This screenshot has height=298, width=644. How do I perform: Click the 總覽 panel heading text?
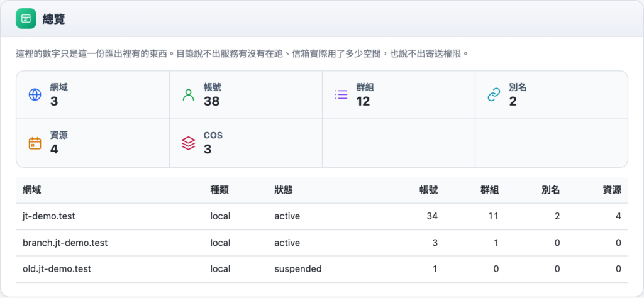pyautogui.click(x=54, y=19)
